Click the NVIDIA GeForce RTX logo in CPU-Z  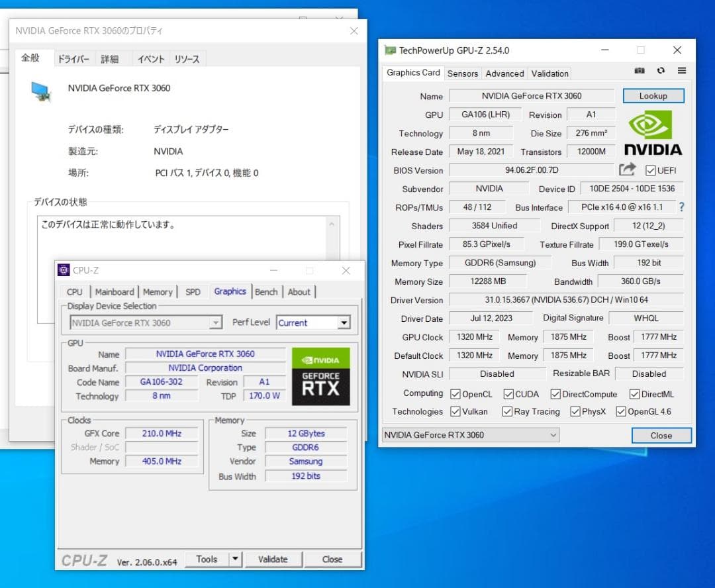pyautogui.click(x=321, y=377)
